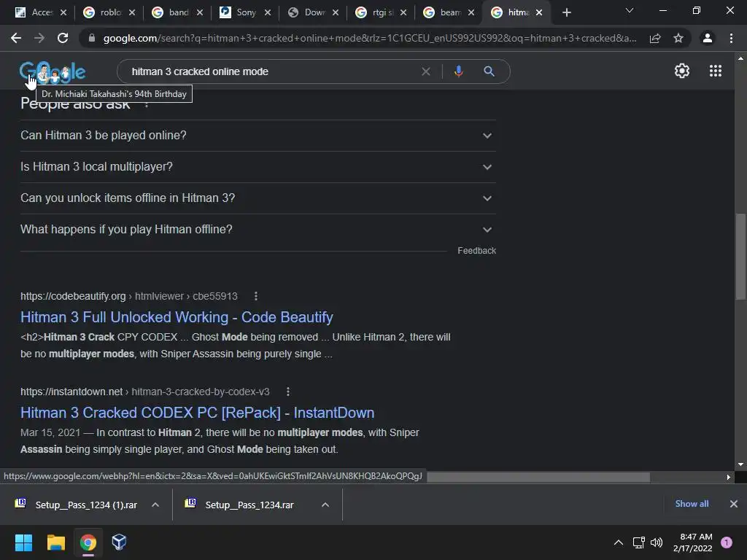Close the Down tab
Screen dimensions: 747x560
[x=336, y=12]
